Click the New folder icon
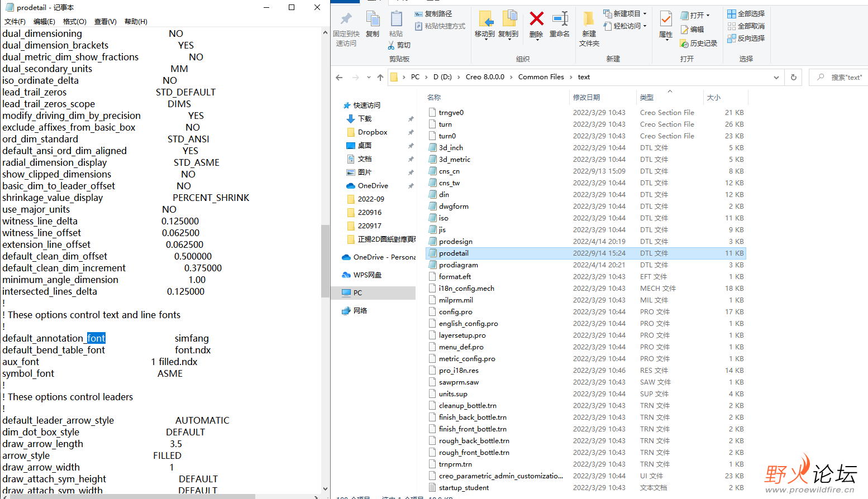This screenshot has width=868, height=499. tap(589, 18)
